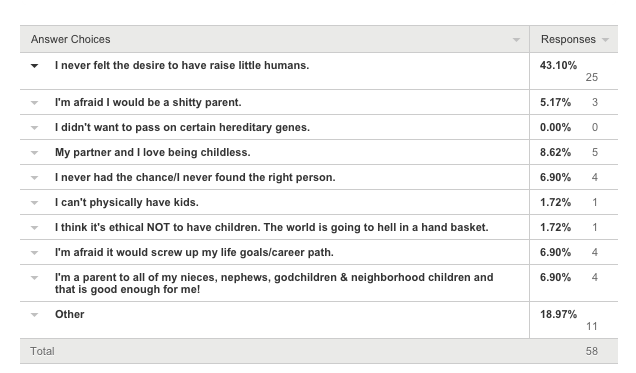Image resolution: width=636 pixels, height=373 pixels.
Task: Expand the 'never found the right person' arrow
Action: [x=34, y=178]
